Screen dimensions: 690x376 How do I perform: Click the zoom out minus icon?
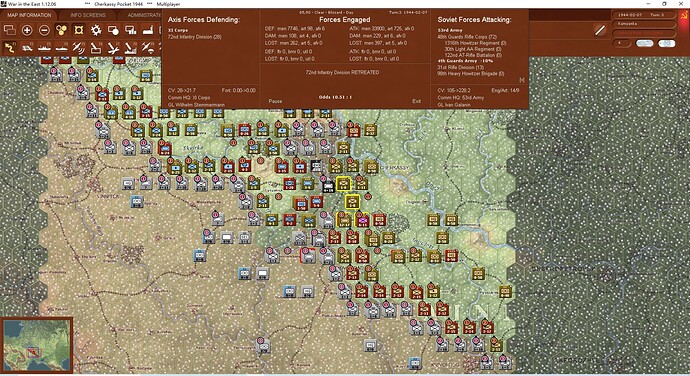[44, 30]
